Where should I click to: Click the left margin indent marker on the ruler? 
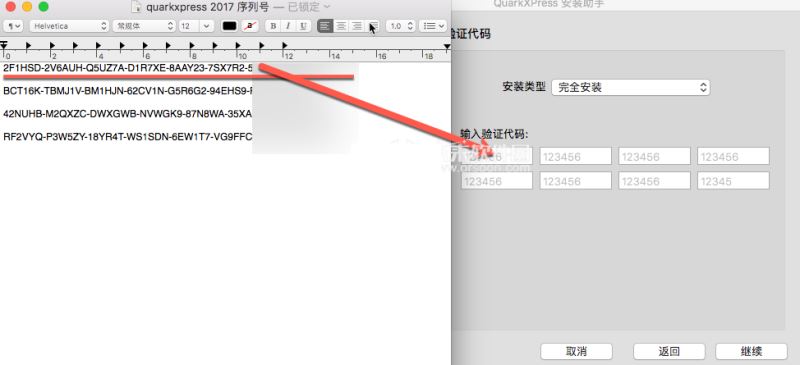tap(4, 45)
